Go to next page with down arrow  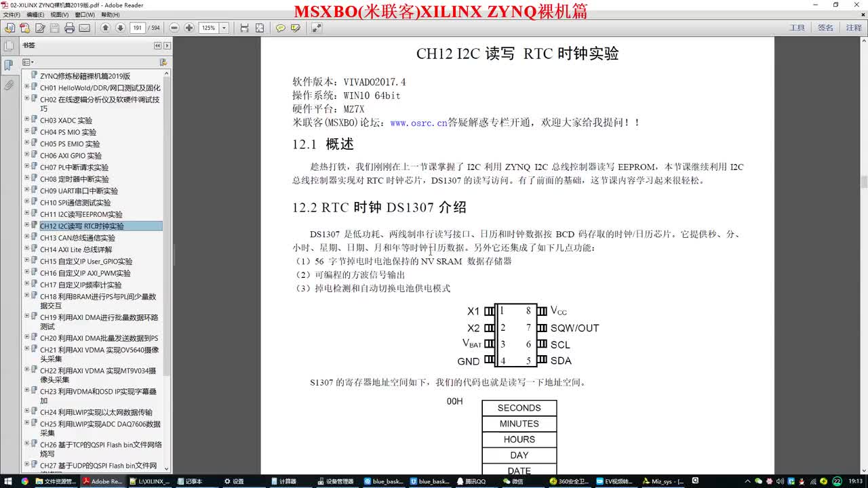point(120,28)
